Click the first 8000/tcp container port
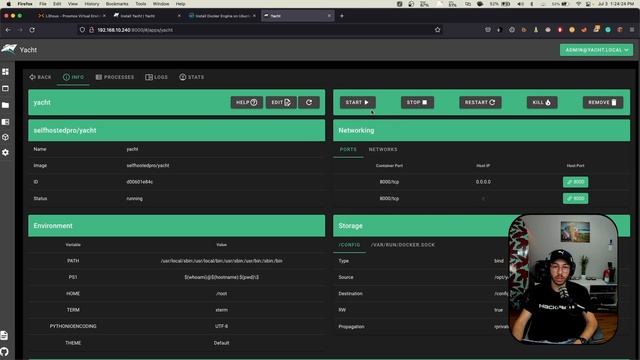 point(389,182)
